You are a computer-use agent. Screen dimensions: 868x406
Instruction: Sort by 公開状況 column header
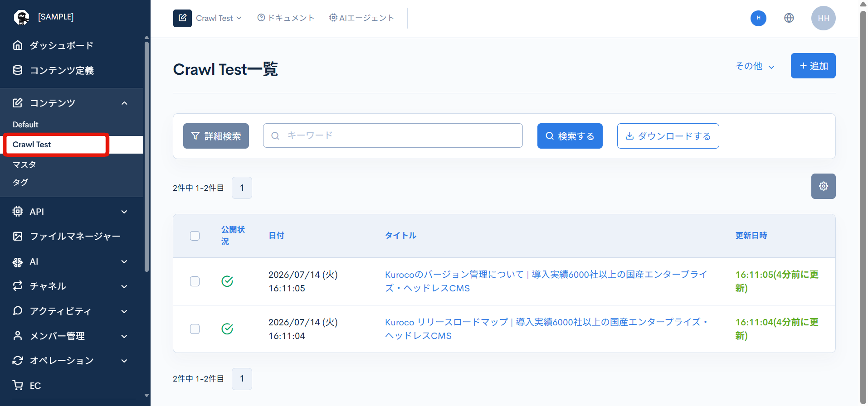[x=233, y=236]
